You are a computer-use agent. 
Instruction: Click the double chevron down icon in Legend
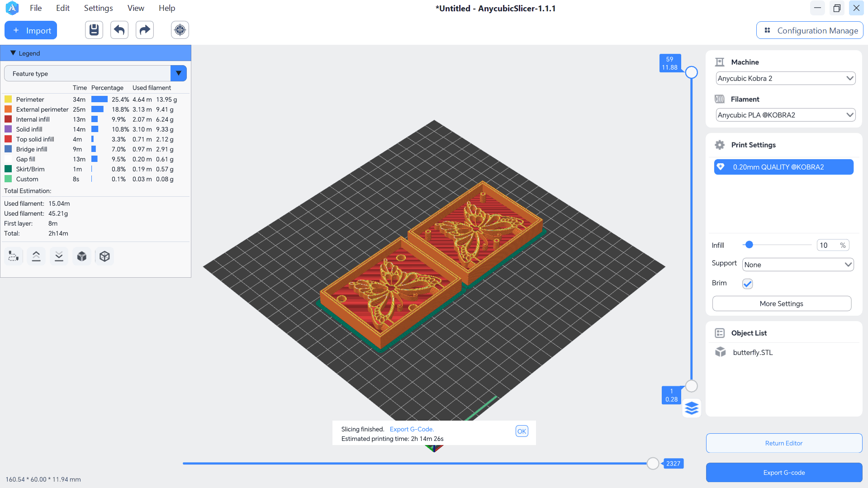coord(59,256)
